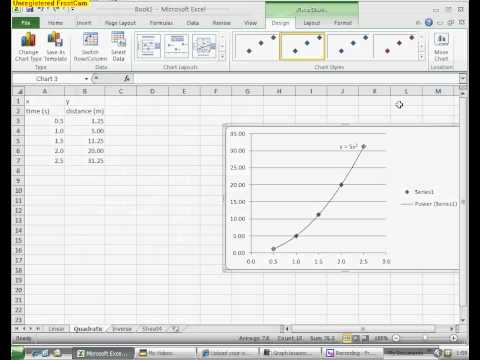480x360 pixels.
Task: Choose the first chart style thumbnail
Action: (x=256, y=46)
